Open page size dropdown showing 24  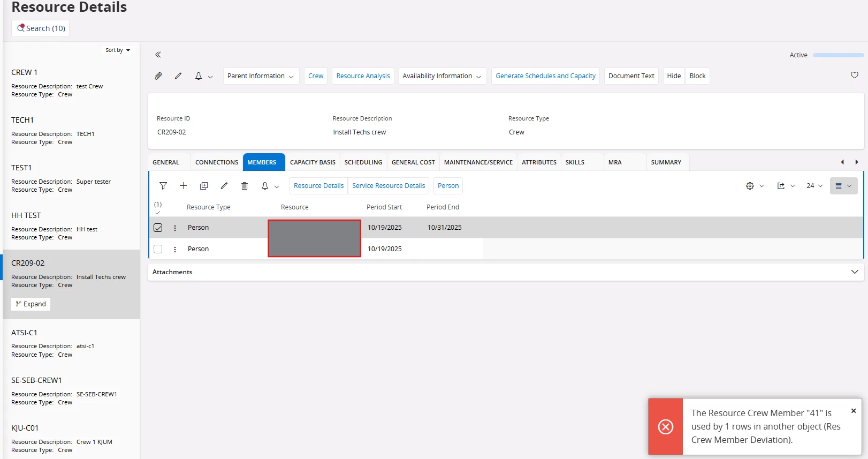[814, 186]
